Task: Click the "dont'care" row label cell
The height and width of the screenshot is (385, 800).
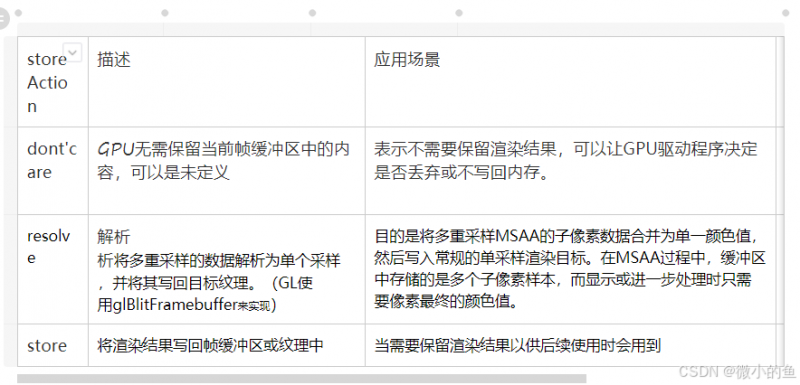Action: (53, 170)
